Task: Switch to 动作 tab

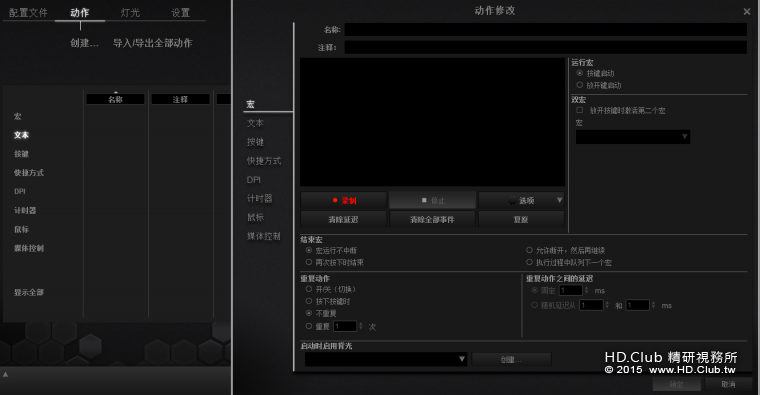Action: pos(79,13)
